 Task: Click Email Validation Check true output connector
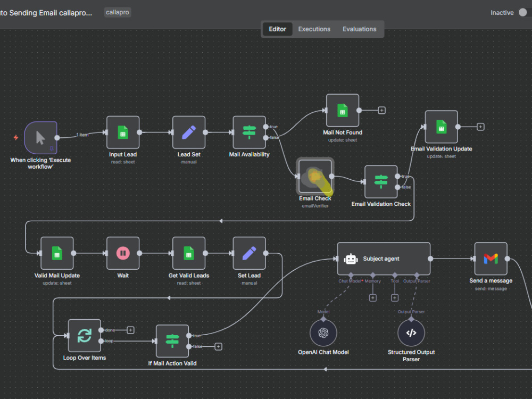tap(397, 176)
